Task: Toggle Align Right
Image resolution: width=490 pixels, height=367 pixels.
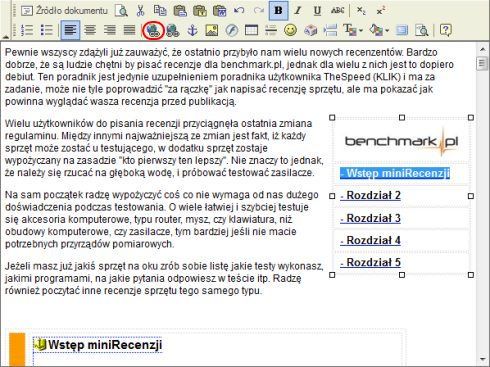Action: [109, 30]
